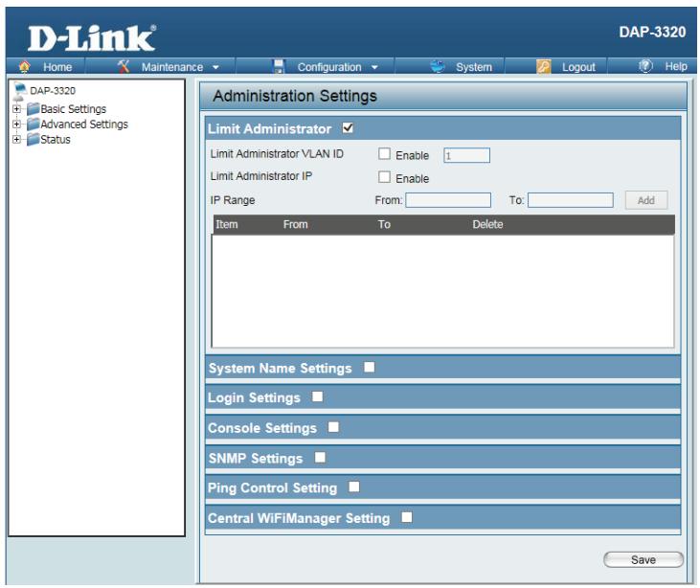Click the Console Settings section header

tap(442, 428)
